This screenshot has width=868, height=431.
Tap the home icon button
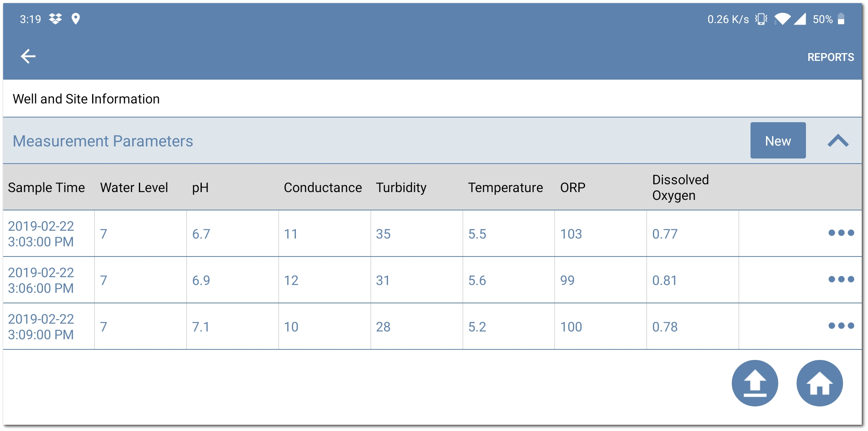[820, 383]
